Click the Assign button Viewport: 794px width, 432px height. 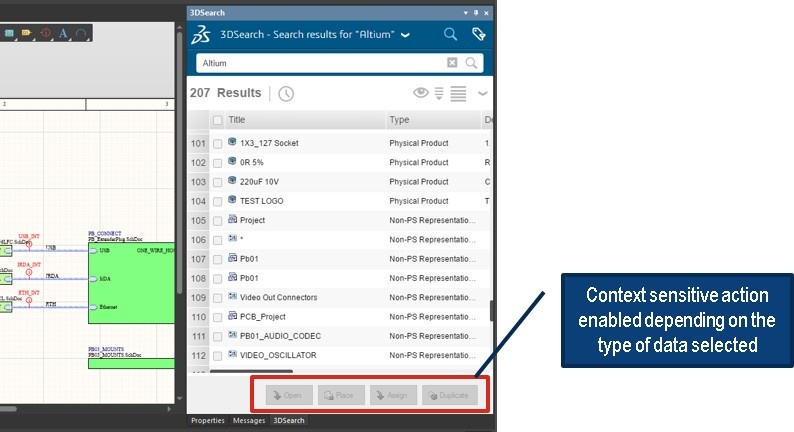[393, 395]
